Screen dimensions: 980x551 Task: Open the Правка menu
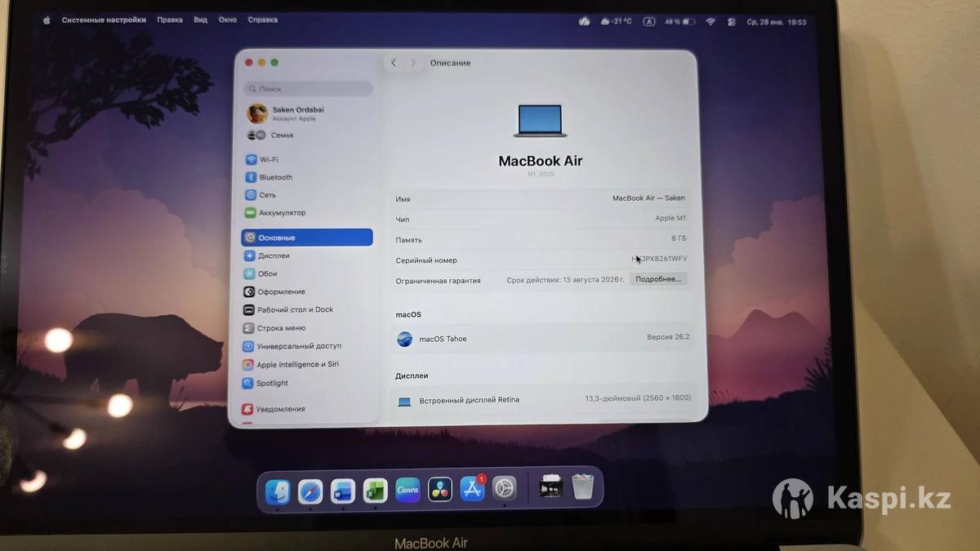point(170,20)
